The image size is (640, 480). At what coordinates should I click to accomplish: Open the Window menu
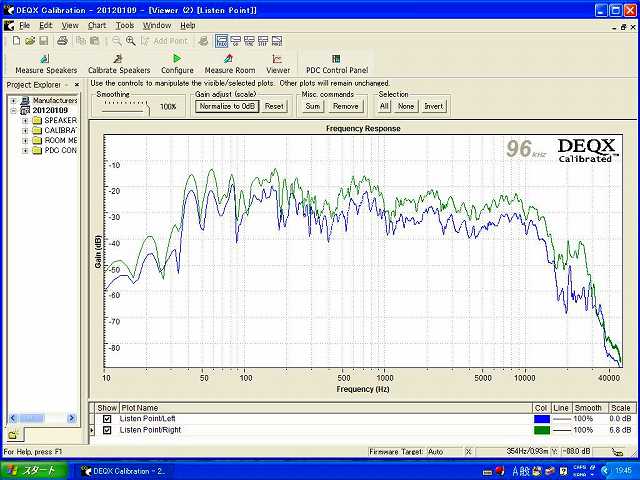[157, 25]
